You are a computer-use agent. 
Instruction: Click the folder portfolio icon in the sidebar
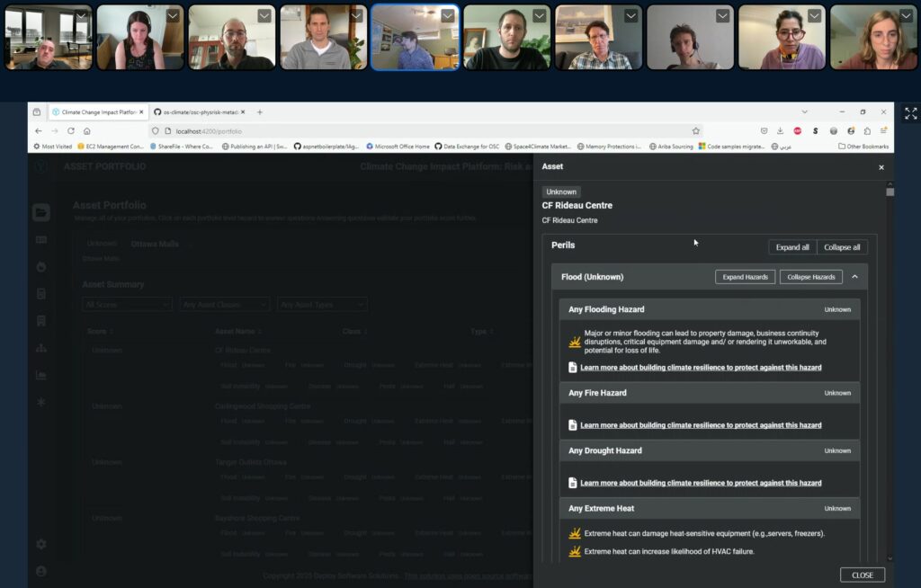pos(41,212)
